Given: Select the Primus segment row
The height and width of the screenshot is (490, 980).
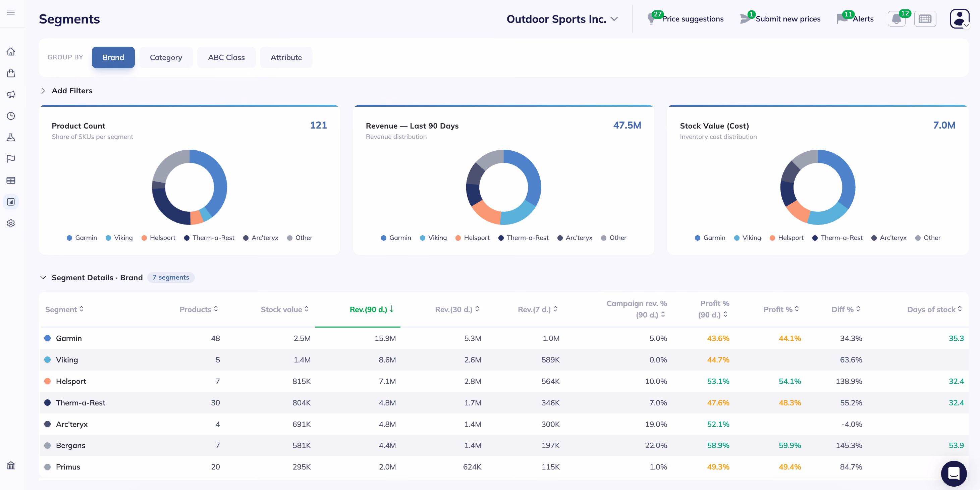Looking at the screenshot, I should click(504, 467).
